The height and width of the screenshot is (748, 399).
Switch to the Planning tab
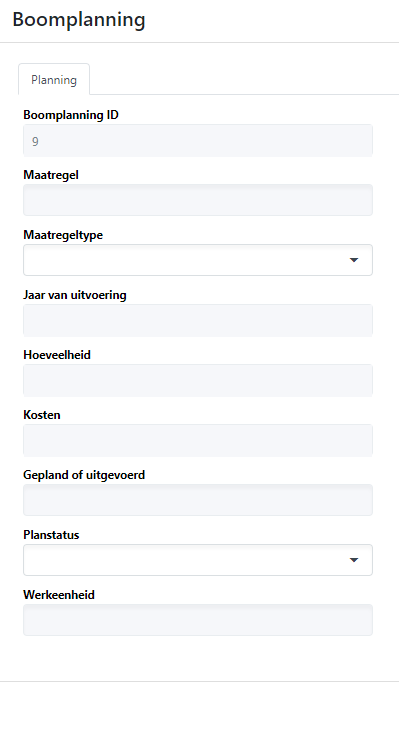click(54, 80)
